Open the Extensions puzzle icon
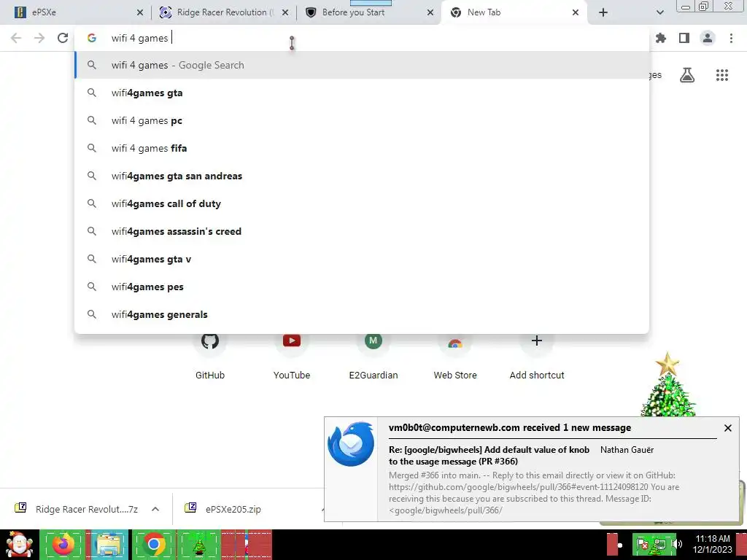 click(x=661, y=38)
